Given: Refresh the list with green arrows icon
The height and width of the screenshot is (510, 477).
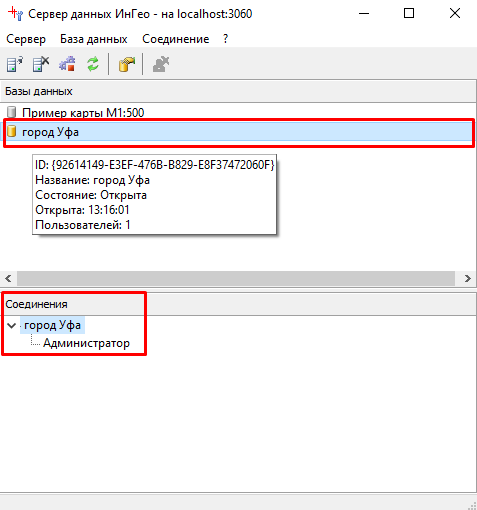Looking at the screenshot, I should [93, 64].
